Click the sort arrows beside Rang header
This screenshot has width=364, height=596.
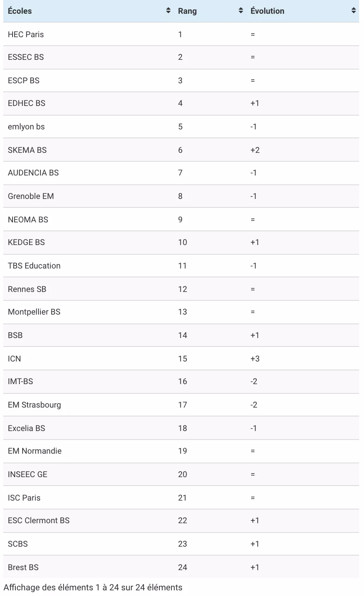[241, 11]
